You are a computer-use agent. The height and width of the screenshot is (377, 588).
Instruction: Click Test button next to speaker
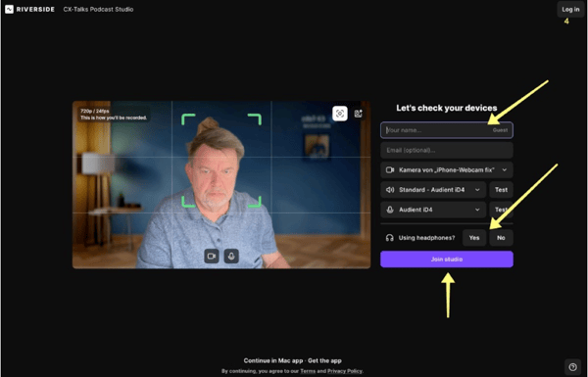[501, 190]
